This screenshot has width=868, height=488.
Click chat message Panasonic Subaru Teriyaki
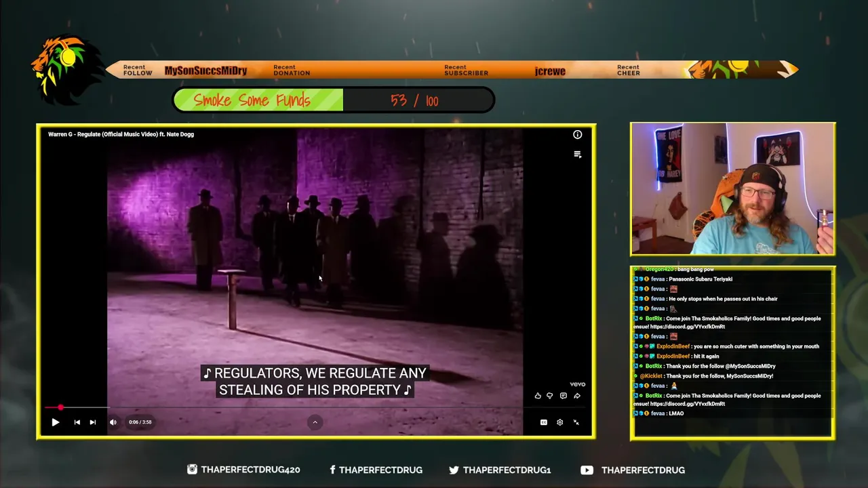[701, 279]
